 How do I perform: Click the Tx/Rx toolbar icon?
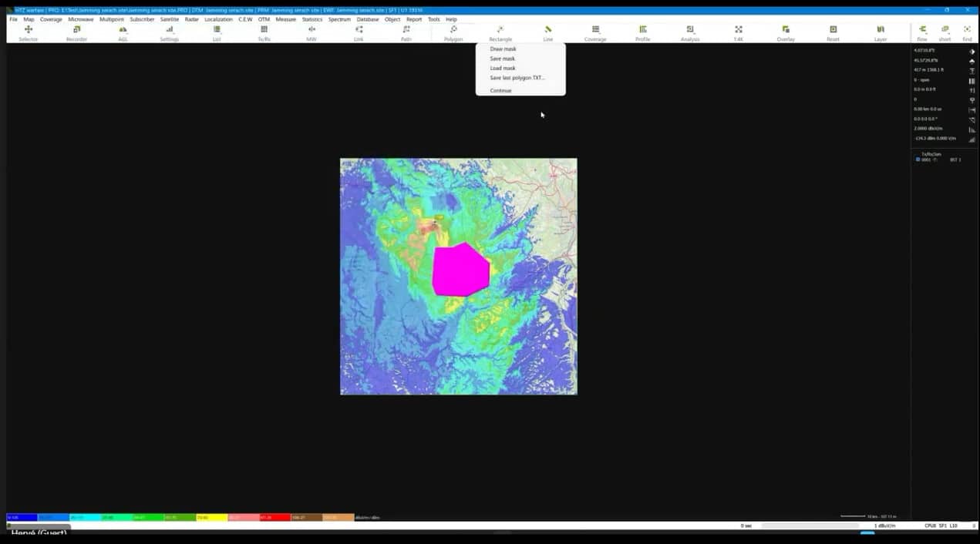(264, 32)
